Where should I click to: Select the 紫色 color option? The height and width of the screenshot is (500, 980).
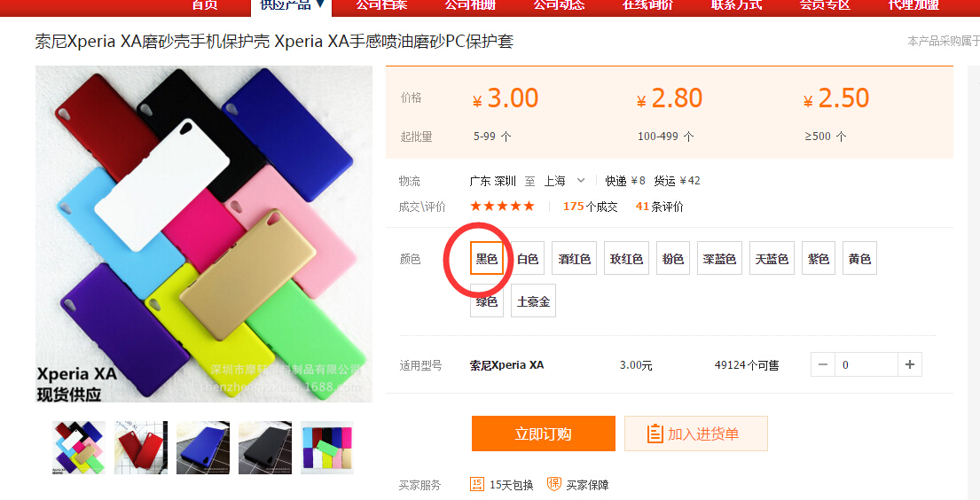(819, 258)
